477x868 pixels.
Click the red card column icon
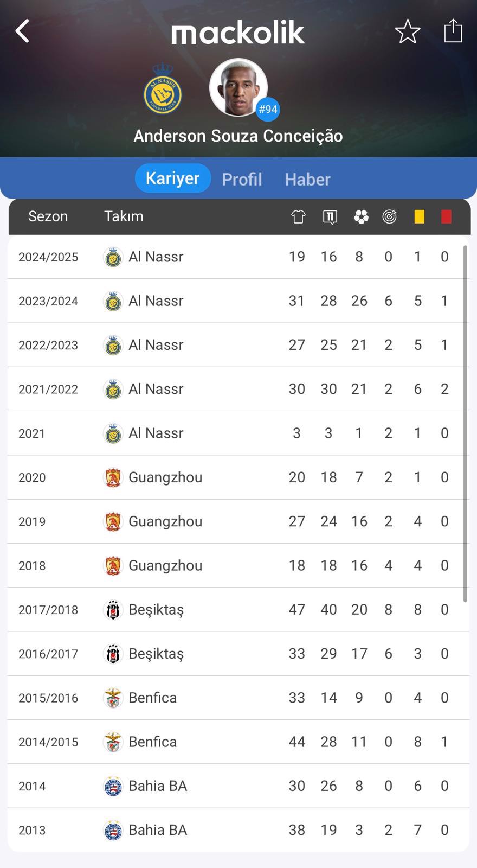[446, 216]
